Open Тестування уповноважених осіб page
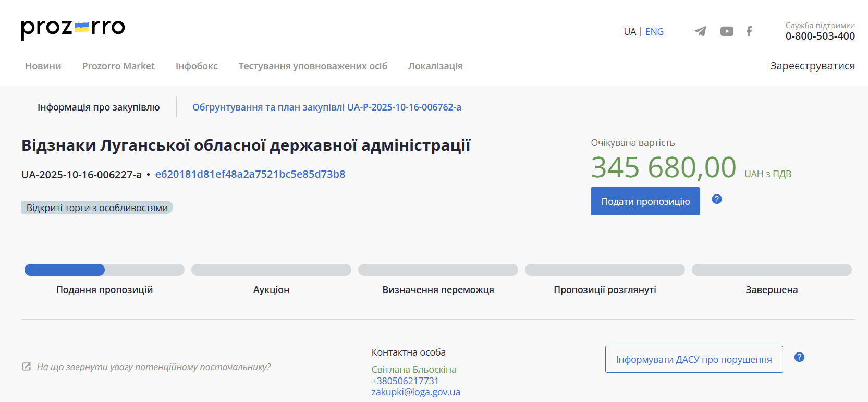868x402 pixels. [x=313, y=66]
